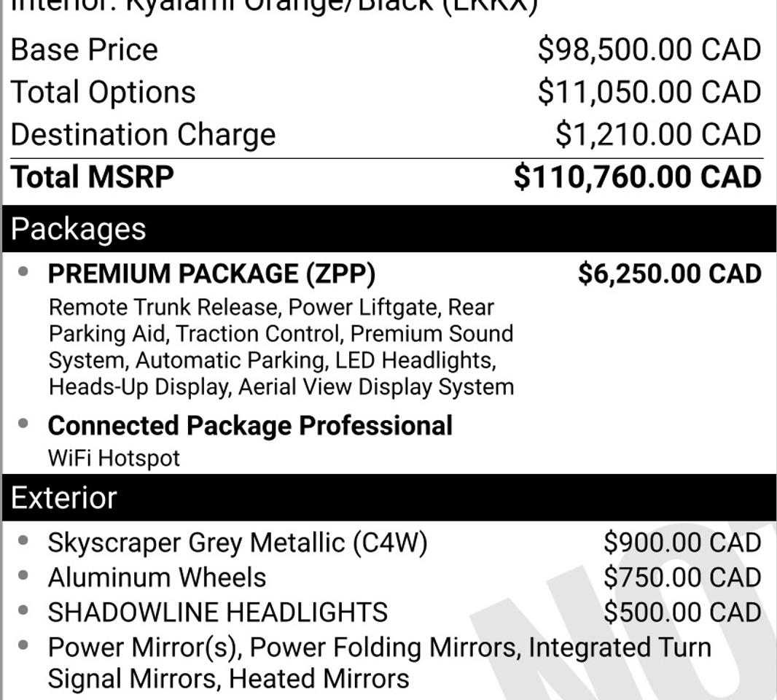Select the $11,050.00 CAD total options amount
The height and width of the screenshot is (700, 777).
(649, 92)
